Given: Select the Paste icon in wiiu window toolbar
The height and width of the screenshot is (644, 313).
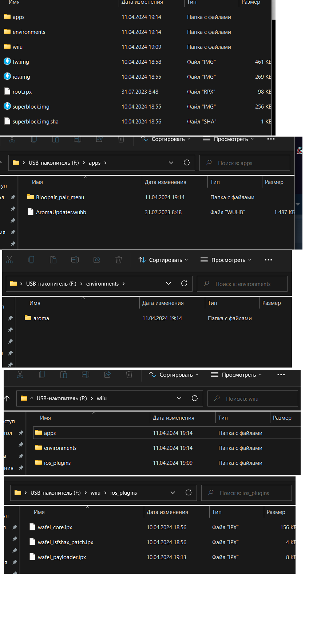Looking at the screenshot, I should click(x=64, y=374).
